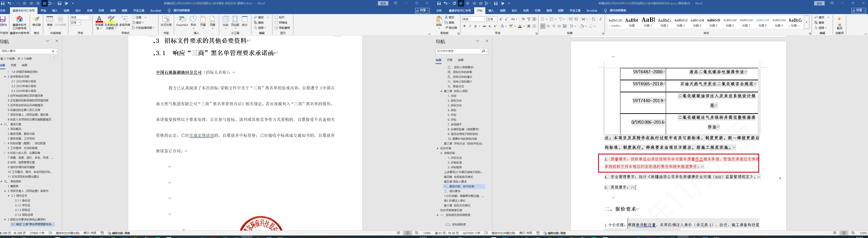Click the 登录 button in left window
Screen dimensions: 868x238
[x=383, y=3]
